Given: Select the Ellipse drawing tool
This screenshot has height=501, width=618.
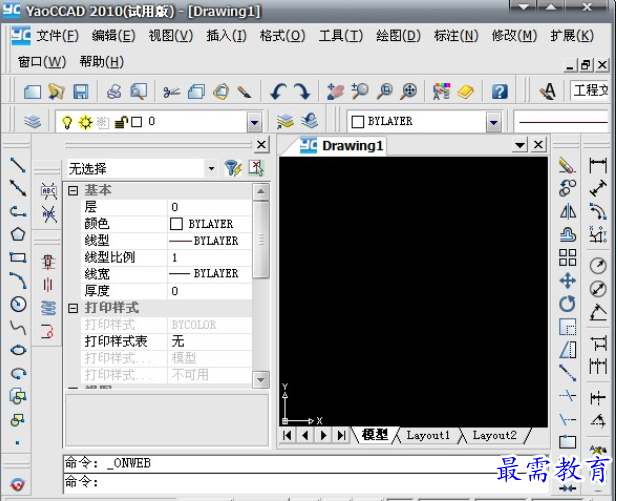Looking at the screenshot, I should point(18,350).
